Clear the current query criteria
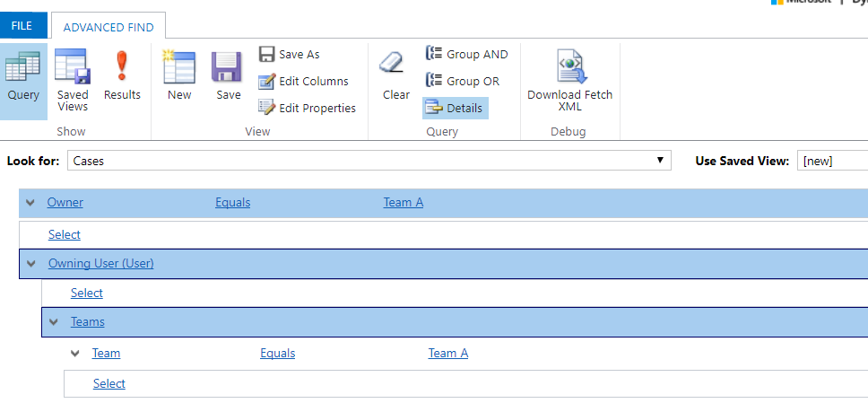The height and width of the screenshot is (412, 868). coord(395,77)
